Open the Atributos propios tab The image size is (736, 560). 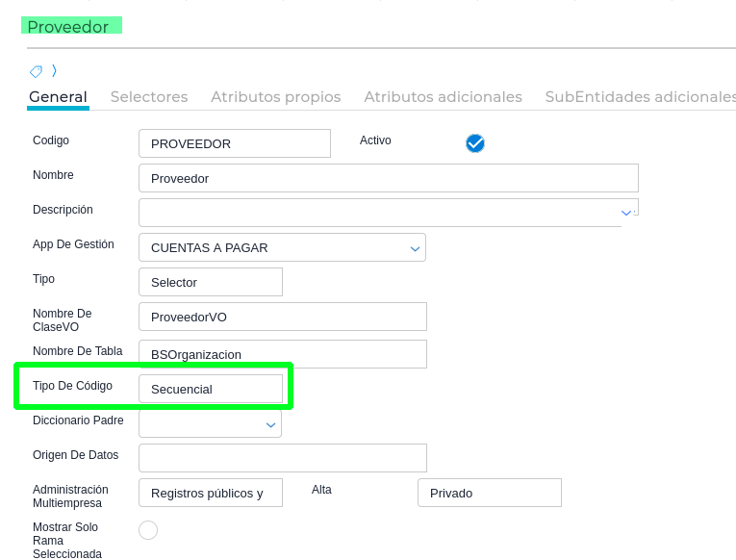[275, 97]
